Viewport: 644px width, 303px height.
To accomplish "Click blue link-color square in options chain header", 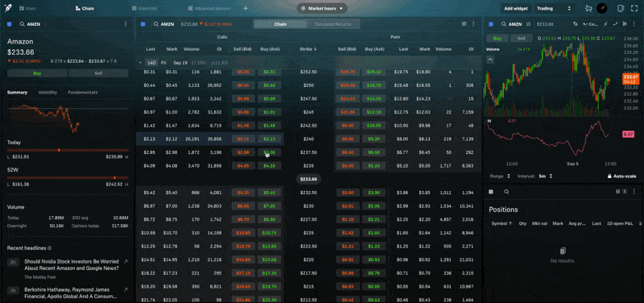I will pyautogui.click(x=143, y=24).
